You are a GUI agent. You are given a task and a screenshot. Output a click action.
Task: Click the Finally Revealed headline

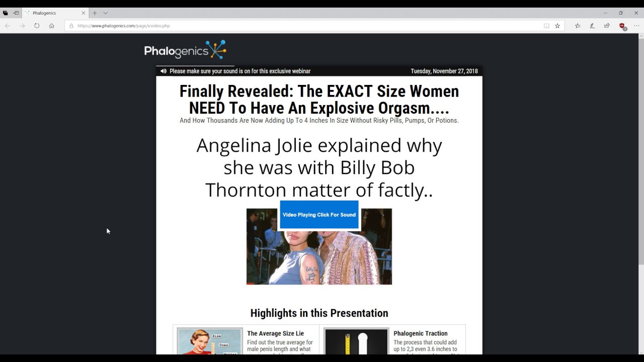tap(319, 100)
